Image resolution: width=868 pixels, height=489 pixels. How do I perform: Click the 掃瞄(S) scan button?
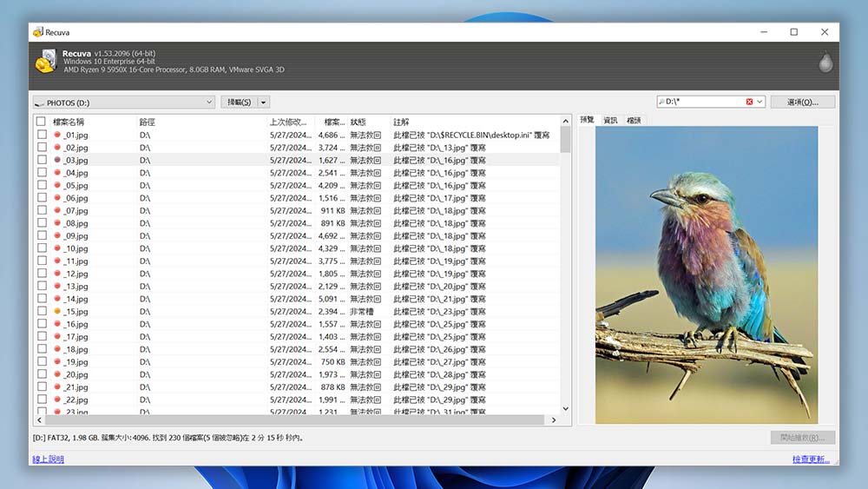point(240,102)
